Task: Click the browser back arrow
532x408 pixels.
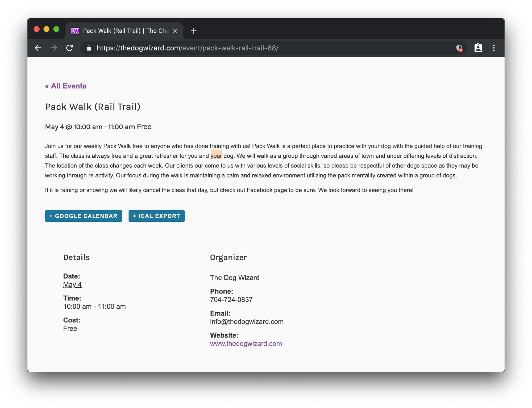Action: [38, 48]
